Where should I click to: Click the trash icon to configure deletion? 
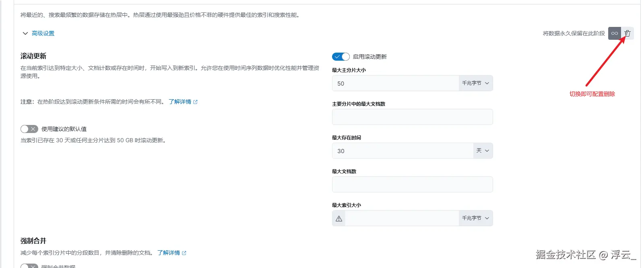pyautogui.click(x=627, y=33)
